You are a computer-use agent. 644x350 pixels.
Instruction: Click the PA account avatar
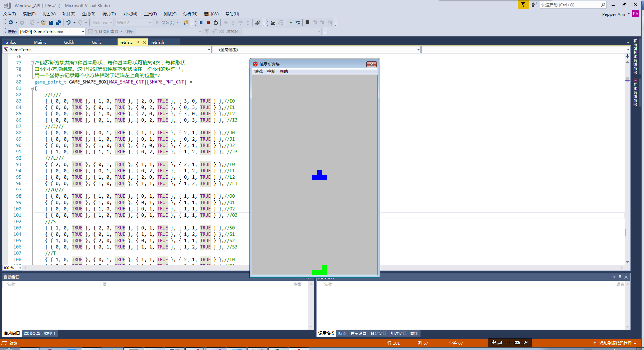pyautogui.click(x=636, y=14)
